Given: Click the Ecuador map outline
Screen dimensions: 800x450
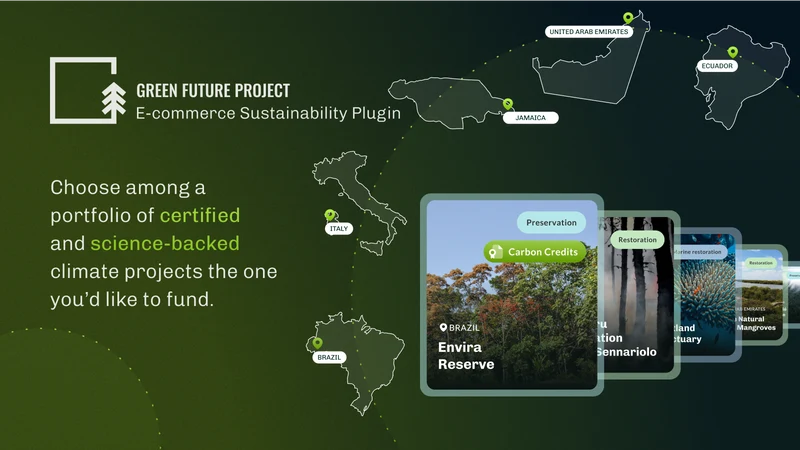Looking at the screenshot, I should 741,77.
